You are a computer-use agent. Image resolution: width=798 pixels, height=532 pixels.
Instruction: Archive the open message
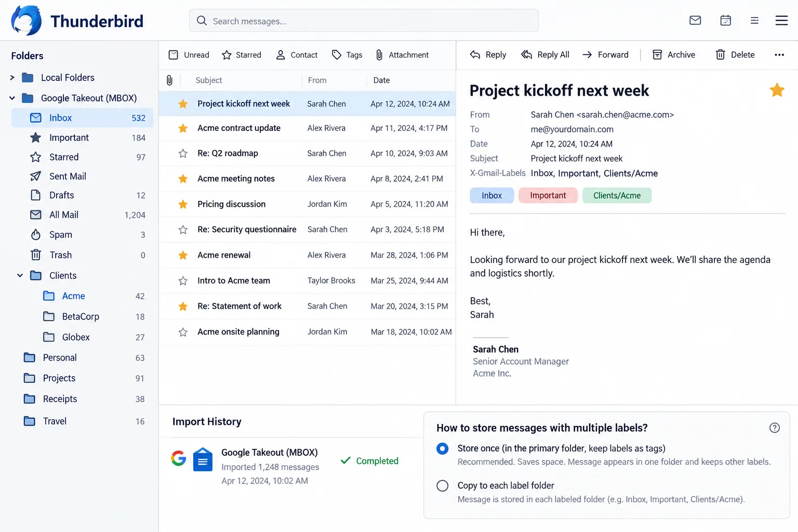674,55
